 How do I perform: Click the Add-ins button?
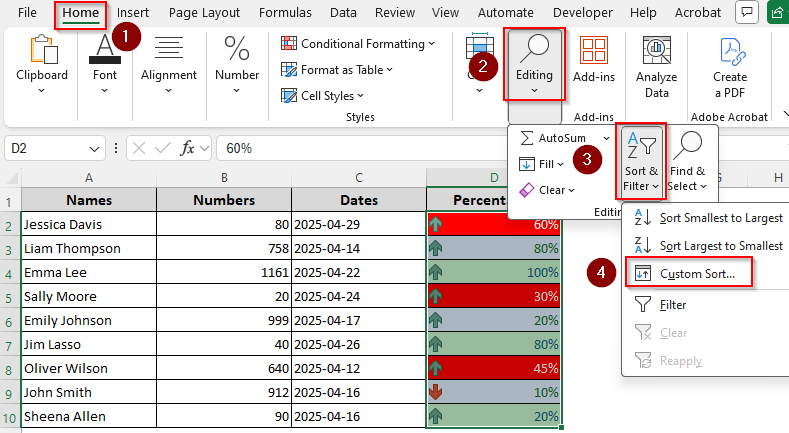pos(594,59)
